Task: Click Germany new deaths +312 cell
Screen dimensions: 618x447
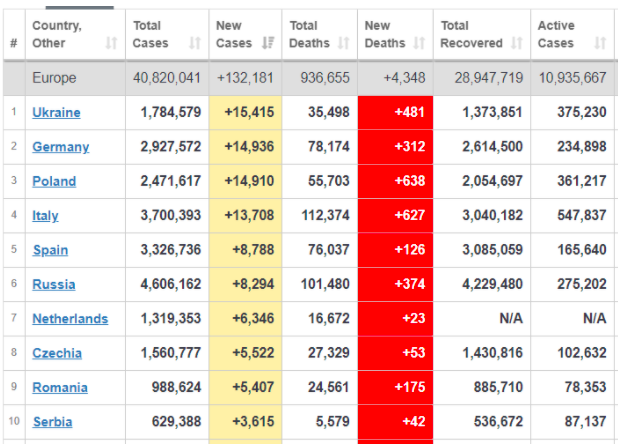Action: 395,147
